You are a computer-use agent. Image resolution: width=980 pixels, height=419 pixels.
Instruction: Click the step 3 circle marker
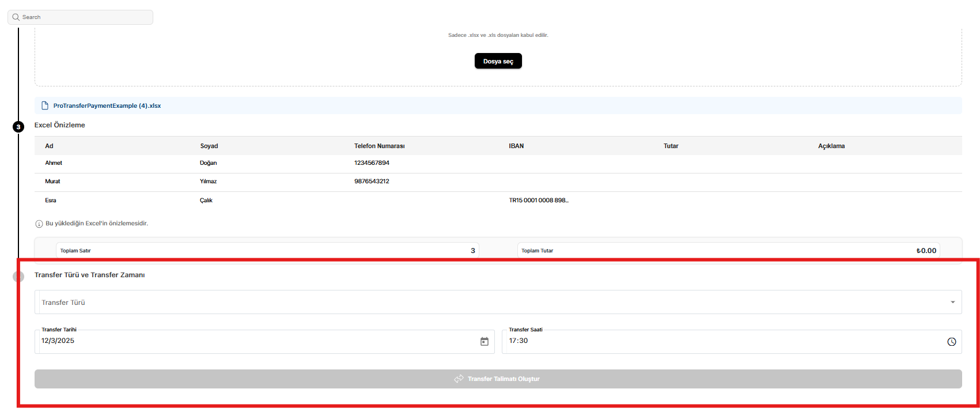(18, 127)
